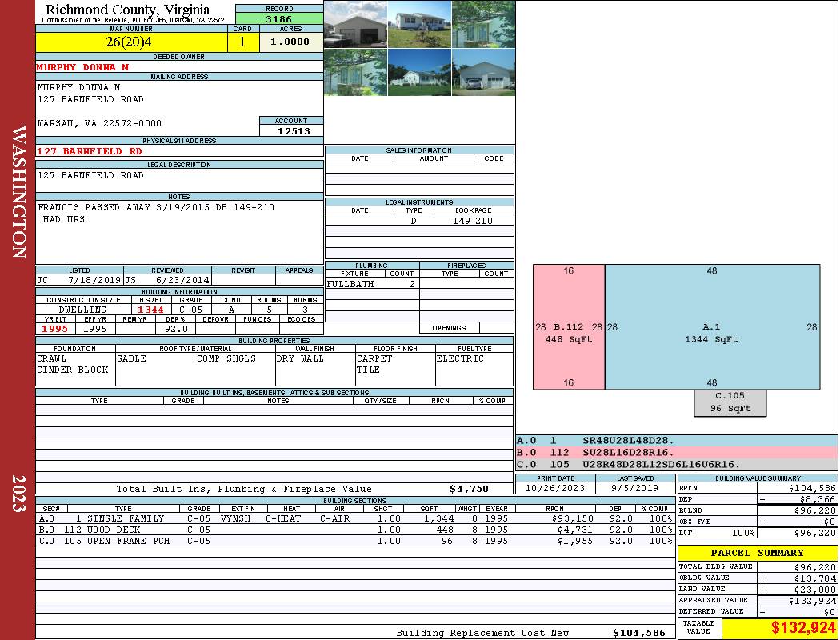The height and width of the screenshot is (640, 840).
Task: Select the pink B.112 wood deck sketch area
Action: click(x=569, y=326)
